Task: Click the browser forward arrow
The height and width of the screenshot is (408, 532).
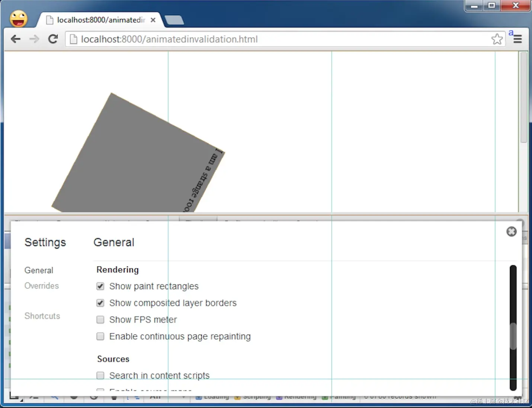Action: coord(34,39)
